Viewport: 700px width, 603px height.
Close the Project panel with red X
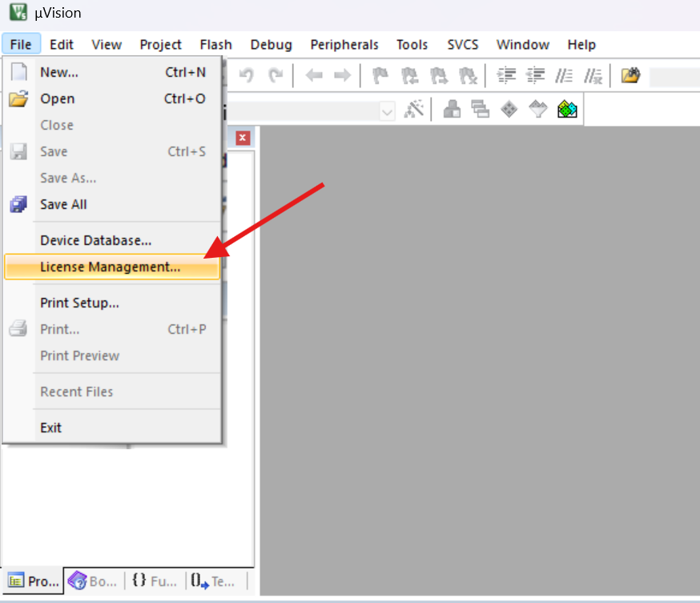(x=243, y=138)
